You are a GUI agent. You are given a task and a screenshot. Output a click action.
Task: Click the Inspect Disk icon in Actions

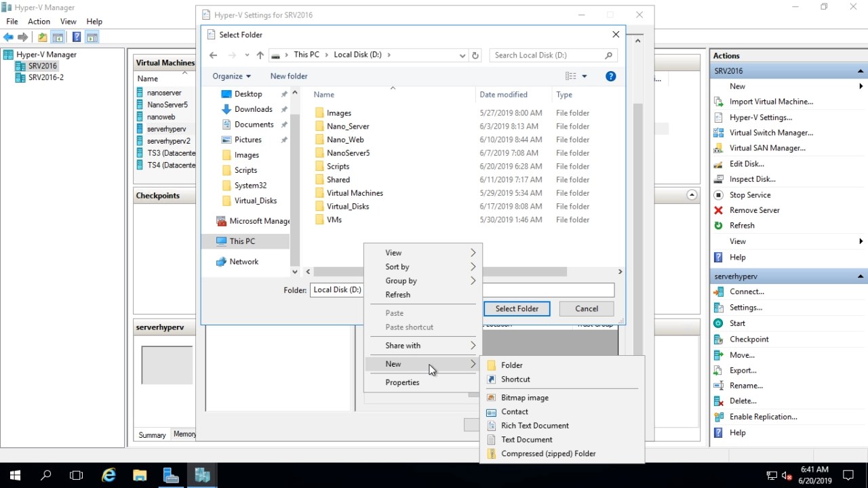[718, 180]
